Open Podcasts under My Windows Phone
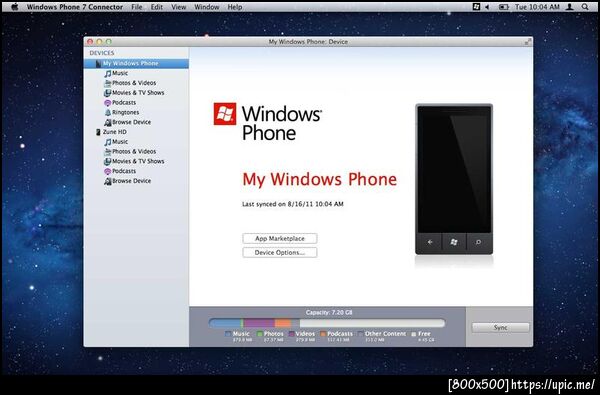Screen dimensions: 600x395 coord(120,103)
